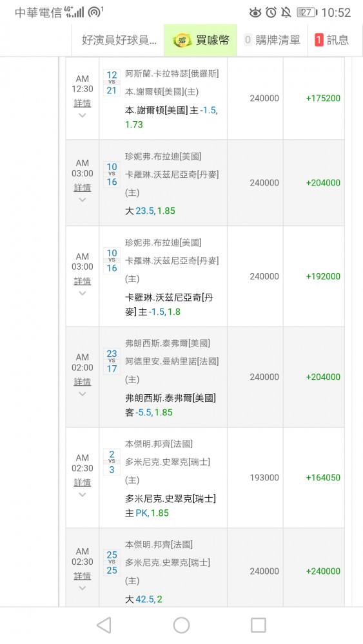Open 詳情 link for AM 12:30 match
This screenshot has height=644, width=363.
[83, 103]
